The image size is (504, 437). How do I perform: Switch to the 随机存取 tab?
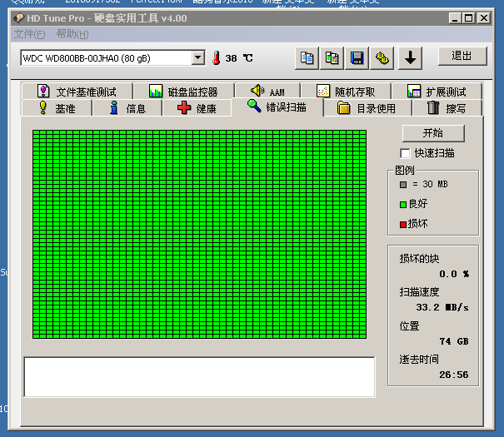point(346,92)
